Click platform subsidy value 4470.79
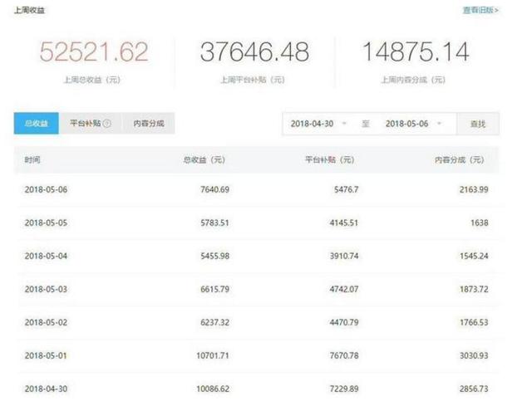Image resolution: width=532 pixels, height=406 pixels. click(x=344, y=322)
